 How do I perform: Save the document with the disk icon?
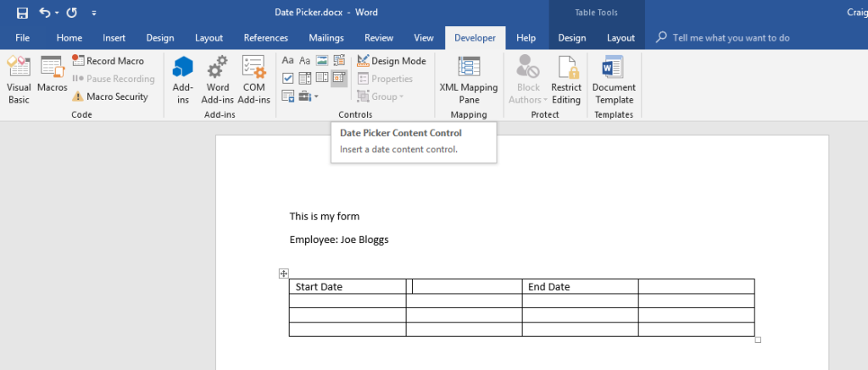coord(23,12)
